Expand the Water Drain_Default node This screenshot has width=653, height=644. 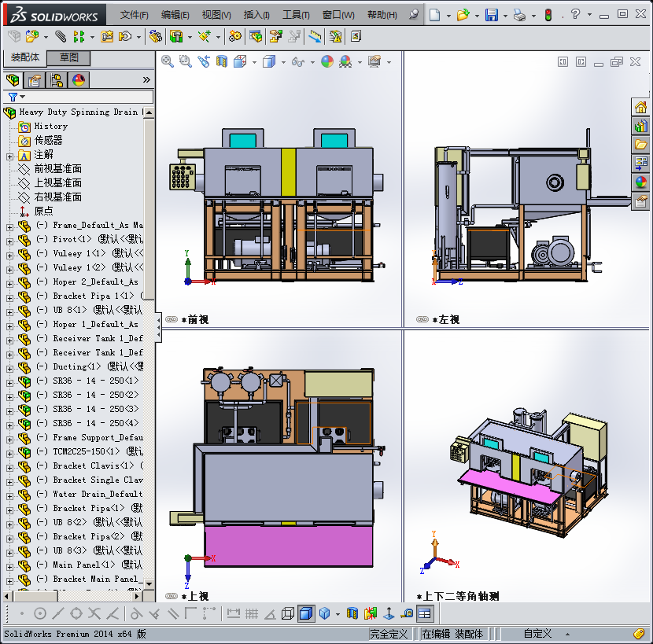click(x=9, y=496)
